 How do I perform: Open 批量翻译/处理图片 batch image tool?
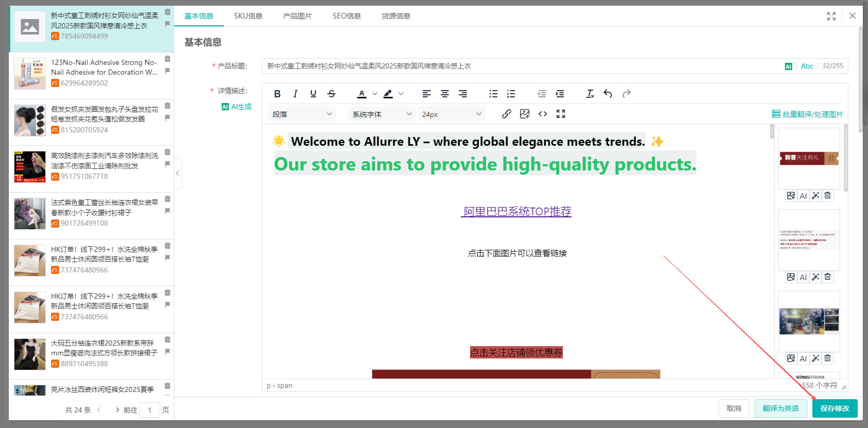pyautogui.click(x=808, y=114)
